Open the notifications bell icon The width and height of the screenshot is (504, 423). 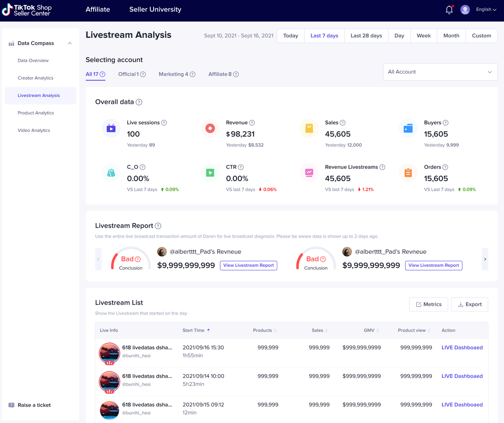point(449,10)
